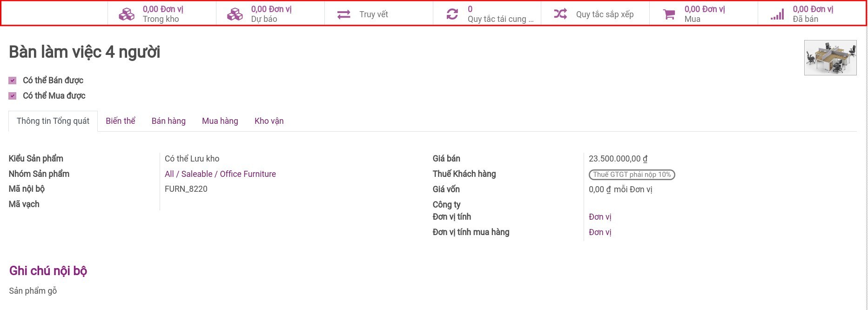The image size is (868, 310).
Task: Open the Truy vết traceability button
Action: 379,14
